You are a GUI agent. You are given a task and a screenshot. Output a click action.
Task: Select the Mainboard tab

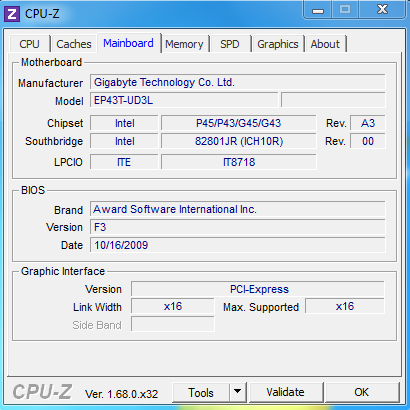129,43
